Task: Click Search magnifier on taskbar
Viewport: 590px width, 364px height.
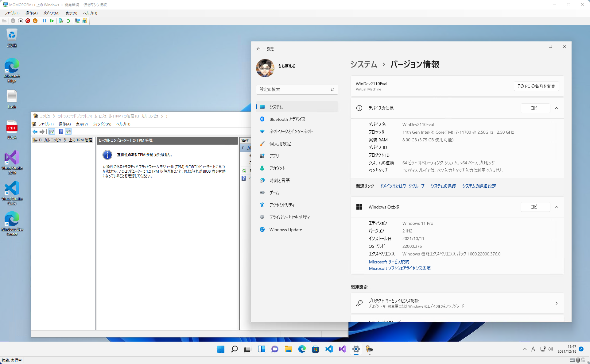Action: point(234,349)
